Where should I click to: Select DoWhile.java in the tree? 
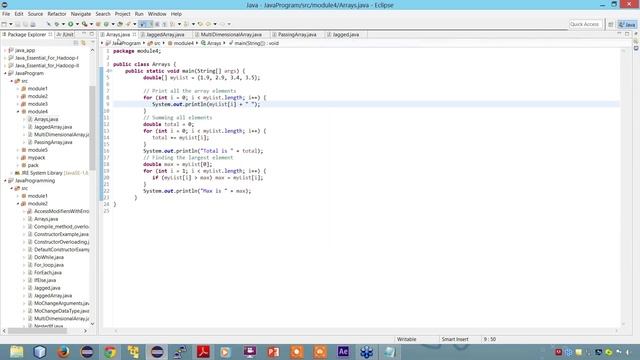[x=49, y=258]
